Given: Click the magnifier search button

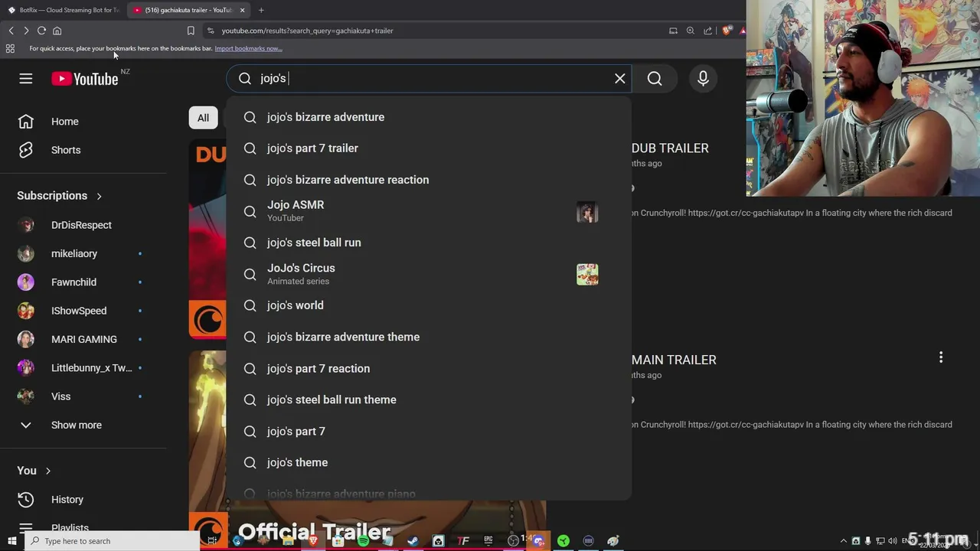Looking at the screenshot, I should pos(655,78).
